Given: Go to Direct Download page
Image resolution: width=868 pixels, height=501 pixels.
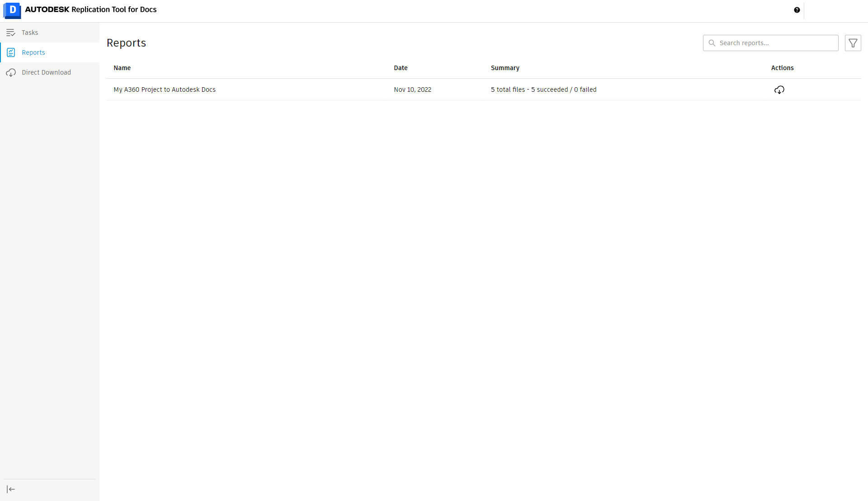Looking at the screenshot, I should pos(46,72).
